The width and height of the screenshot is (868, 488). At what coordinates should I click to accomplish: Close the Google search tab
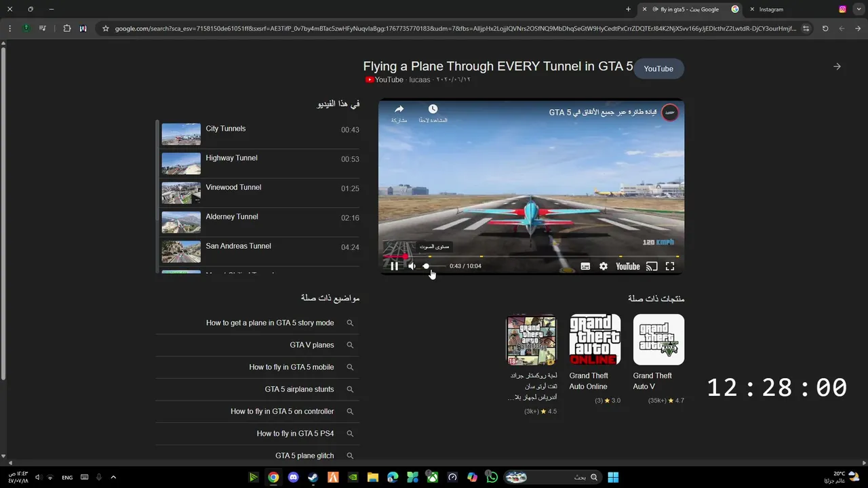pyautogui.click(x=645, y=9)
